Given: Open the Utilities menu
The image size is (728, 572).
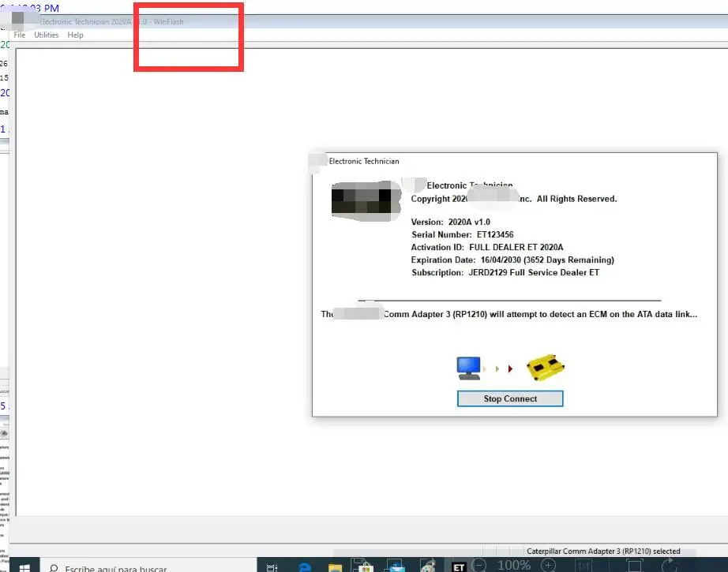Looking at the screenshot, I should 47,35.
